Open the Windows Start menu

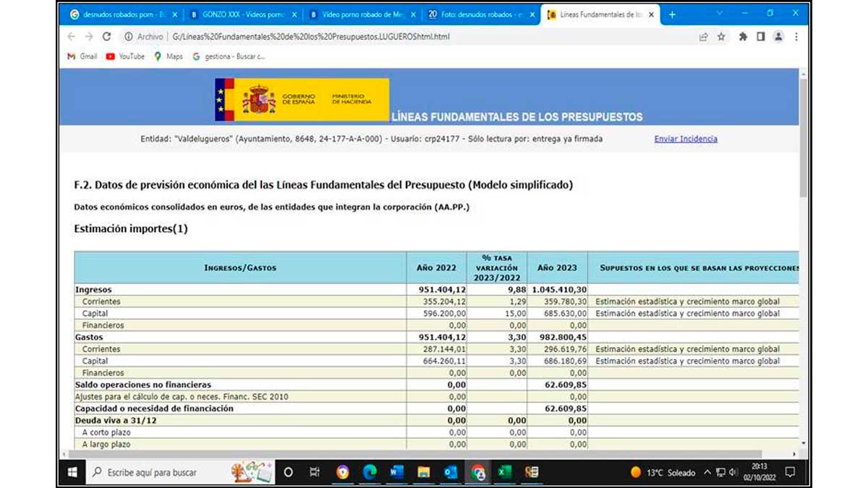click(x=73, y=472)
